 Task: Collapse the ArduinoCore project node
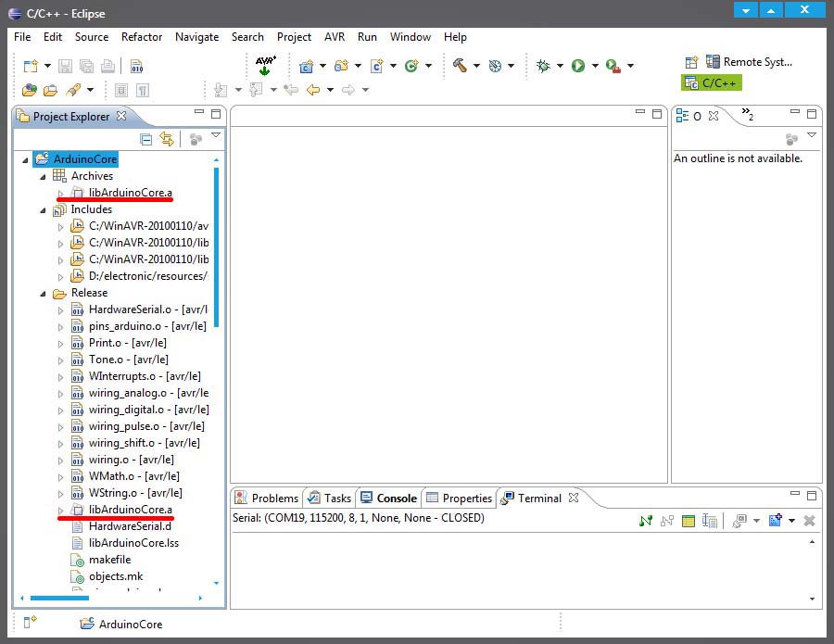[25, 159]
